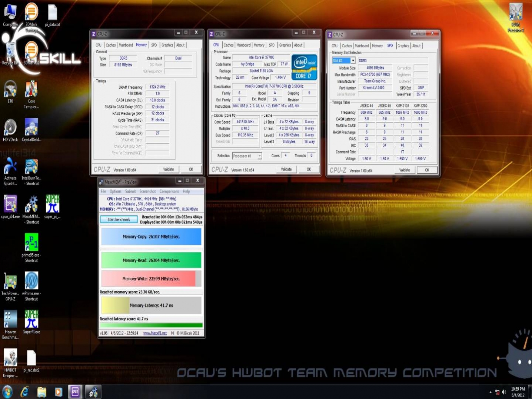Launch the CrystalDisk desktop shortcut
Viewport: 532px width, 399px height.
(31, 130)
